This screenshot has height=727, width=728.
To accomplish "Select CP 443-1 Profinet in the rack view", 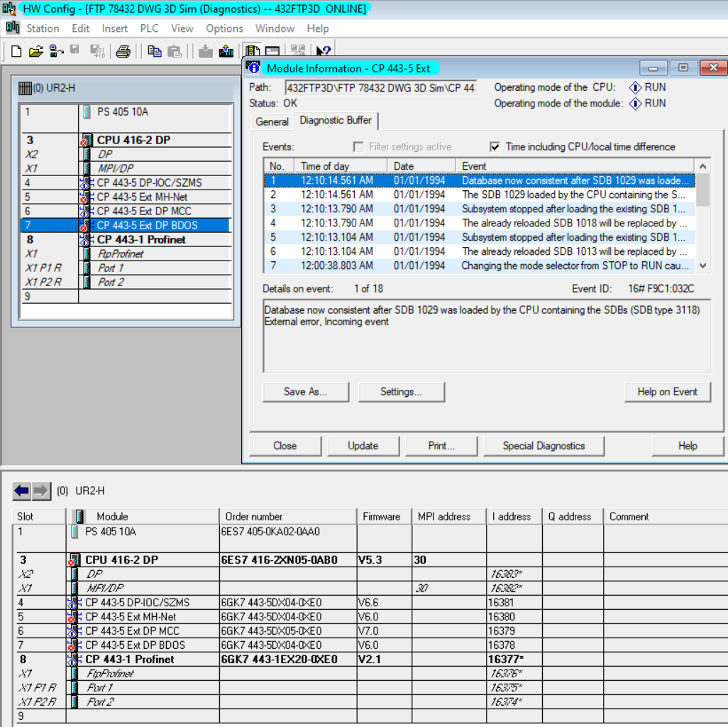I will click(140, 239).
